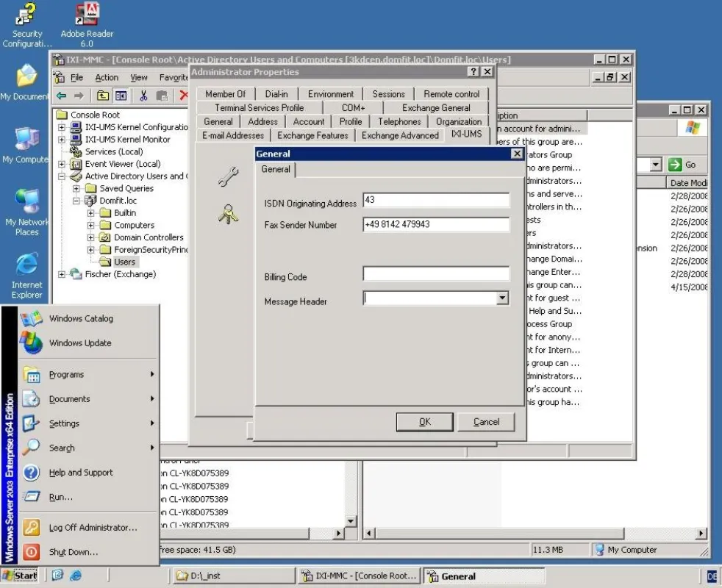The image size is (722, 588).
Task: Click the Forward arrow in MMC toolbar
Action: click(x=79, y=96)
